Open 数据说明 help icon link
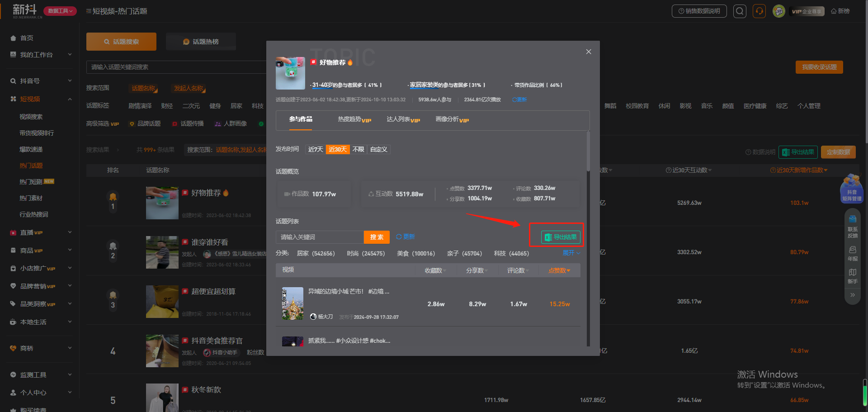 pos(760,152)
